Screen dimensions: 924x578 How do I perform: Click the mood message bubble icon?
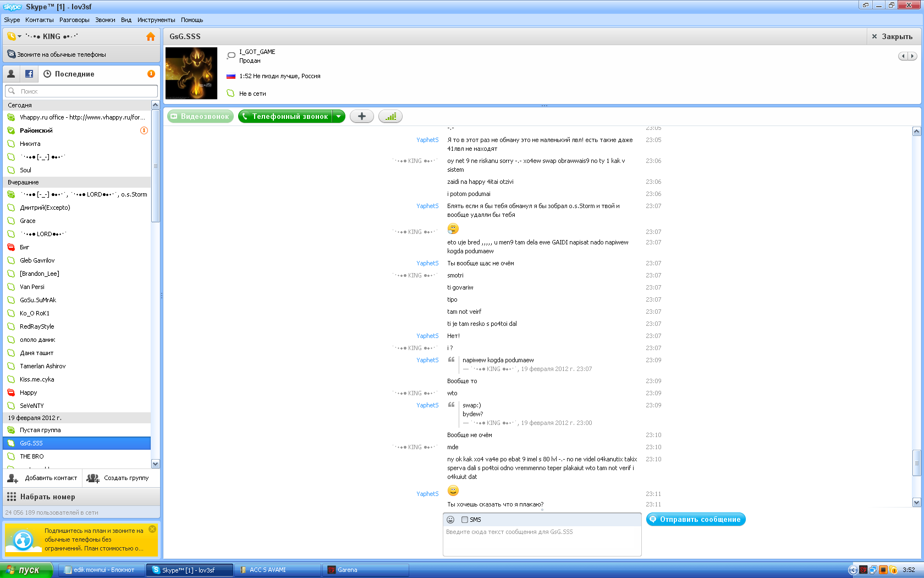(231, 55)
